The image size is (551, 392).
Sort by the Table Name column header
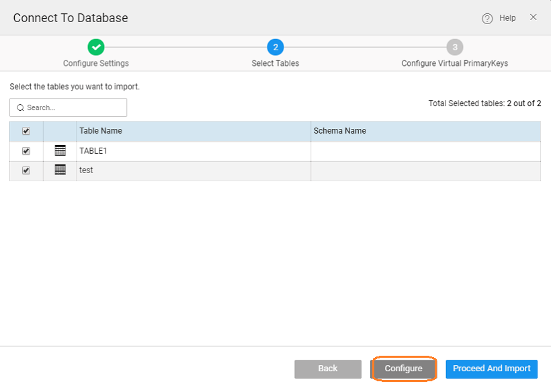click(101, 131)
